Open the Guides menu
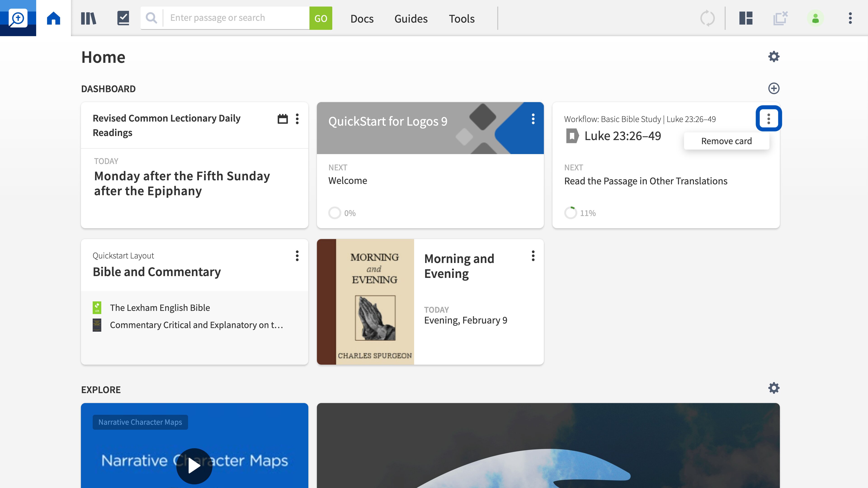 [x=411, y=19]
